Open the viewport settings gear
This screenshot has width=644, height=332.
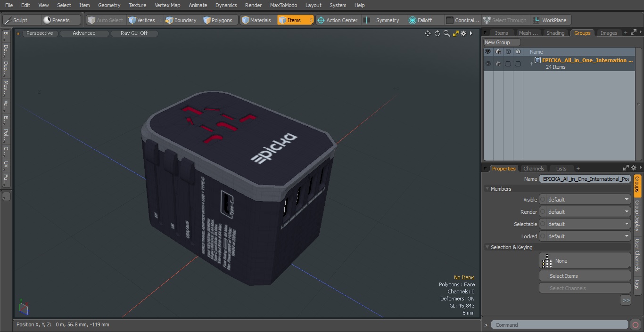(463, 33)
